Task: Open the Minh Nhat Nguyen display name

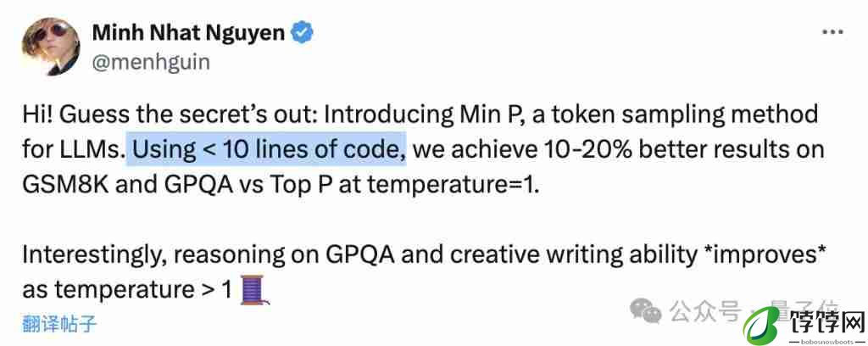Action: pos(189,33)
